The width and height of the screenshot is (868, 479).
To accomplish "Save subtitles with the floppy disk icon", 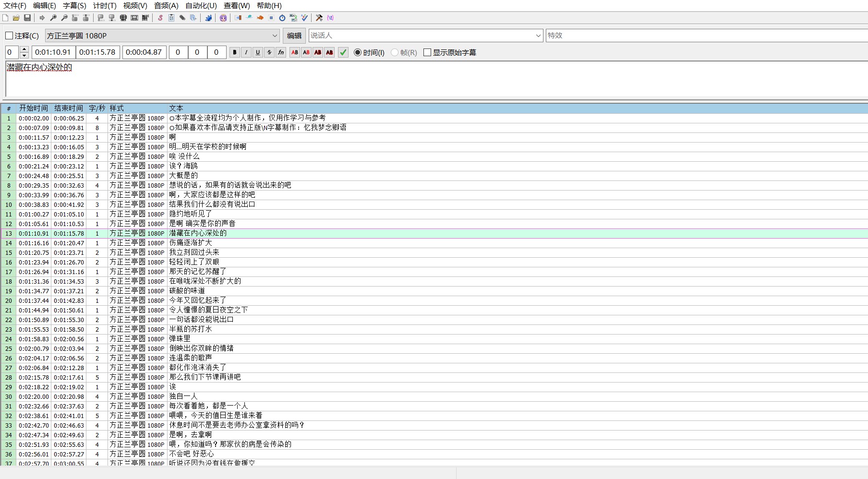I will (27, 18).
